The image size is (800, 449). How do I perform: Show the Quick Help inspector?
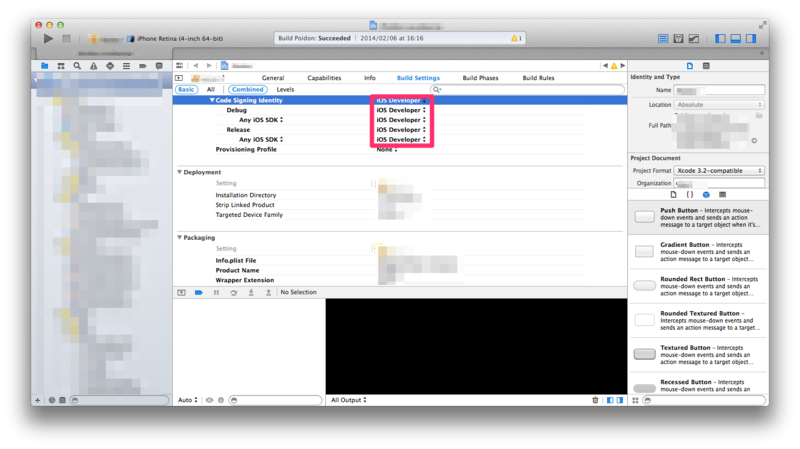(706, 66)
